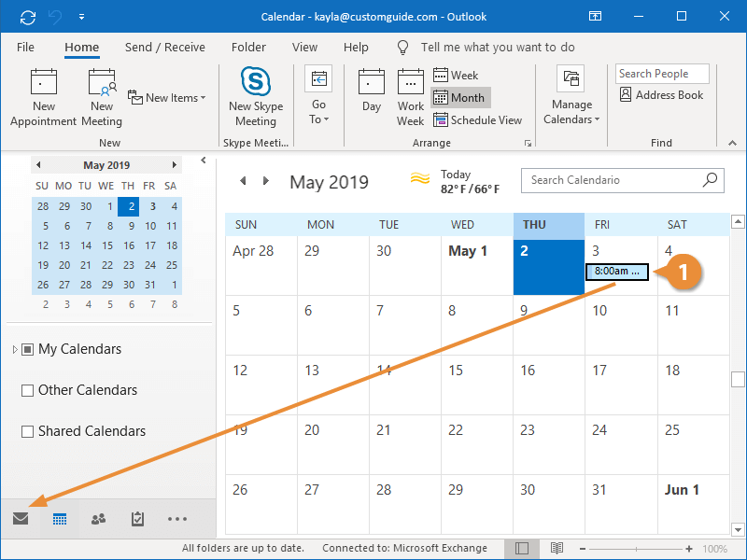Enable the Shared Calendars checkbox
The height and width of the screenshot is (560, 747).
[28, 431]
